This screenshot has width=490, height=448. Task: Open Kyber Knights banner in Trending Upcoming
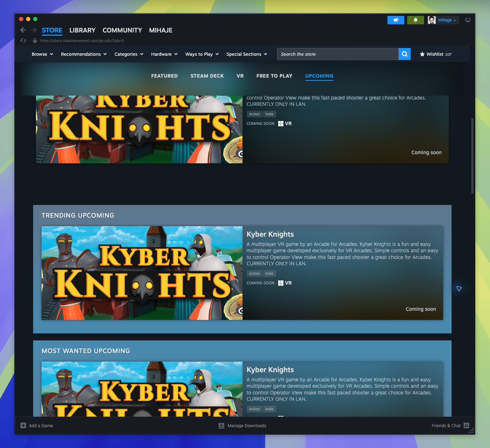(142, 273)
